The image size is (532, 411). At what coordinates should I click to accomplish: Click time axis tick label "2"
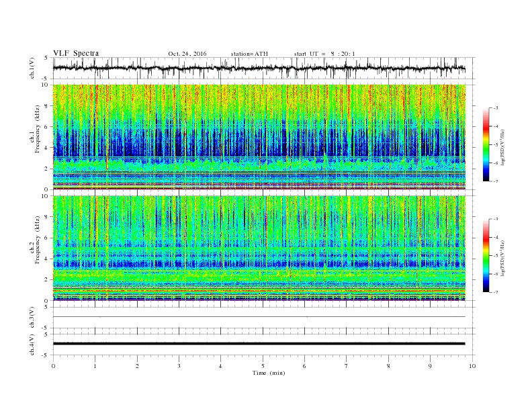coord(137,366)
